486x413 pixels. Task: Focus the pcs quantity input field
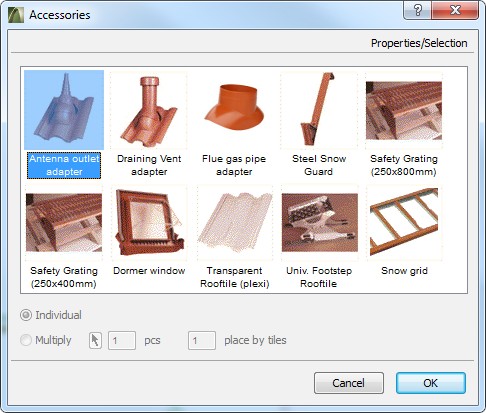[x=122, y=340]
